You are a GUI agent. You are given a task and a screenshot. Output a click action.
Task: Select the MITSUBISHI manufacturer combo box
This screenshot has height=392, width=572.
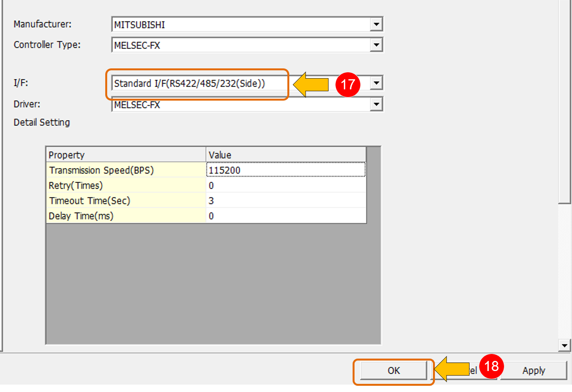click(247, 24)
